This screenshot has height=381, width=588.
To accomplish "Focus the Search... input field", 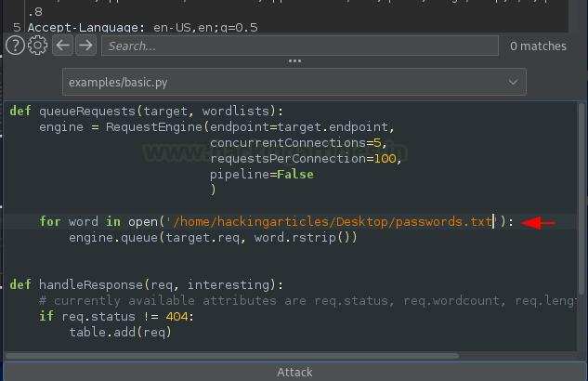I will click(x=300, y=46).
